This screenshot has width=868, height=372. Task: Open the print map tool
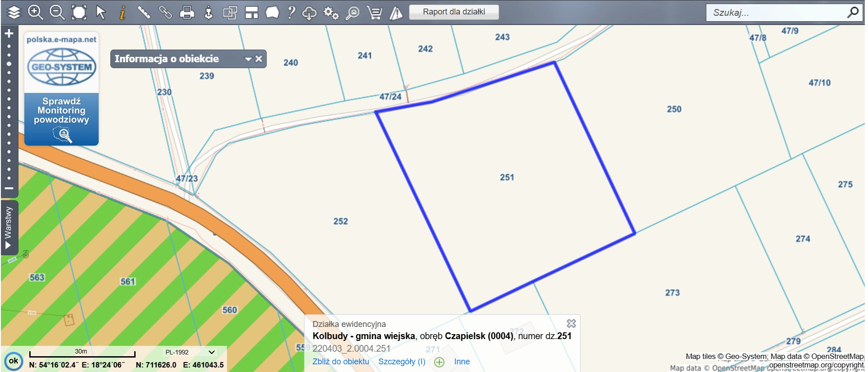(187, 12)
